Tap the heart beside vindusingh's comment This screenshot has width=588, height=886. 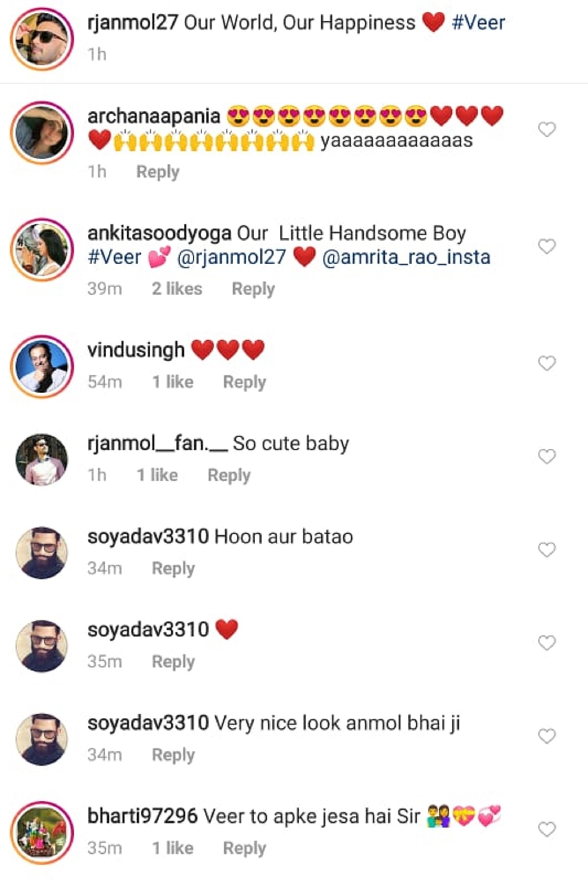coord(546,363)
